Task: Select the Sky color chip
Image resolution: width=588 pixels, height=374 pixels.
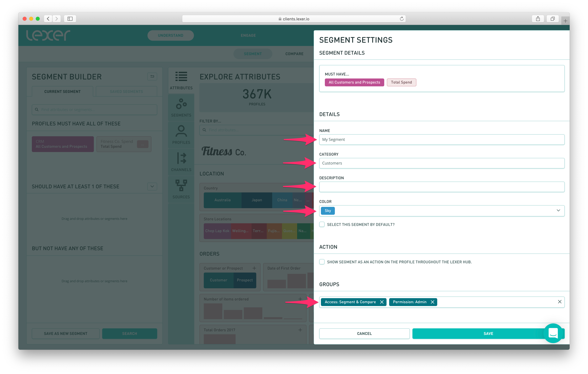Action: (328, 211)
